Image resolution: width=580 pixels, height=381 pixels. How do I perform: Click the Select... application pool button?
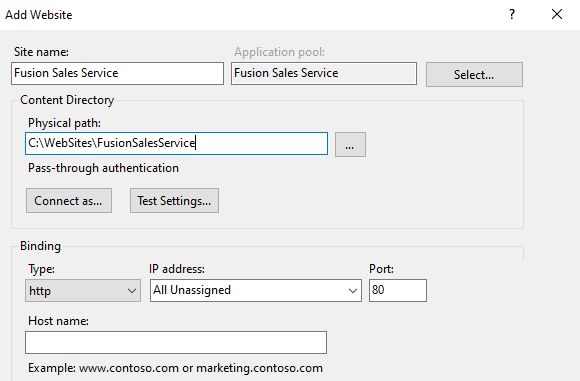[x=474, y=74]
